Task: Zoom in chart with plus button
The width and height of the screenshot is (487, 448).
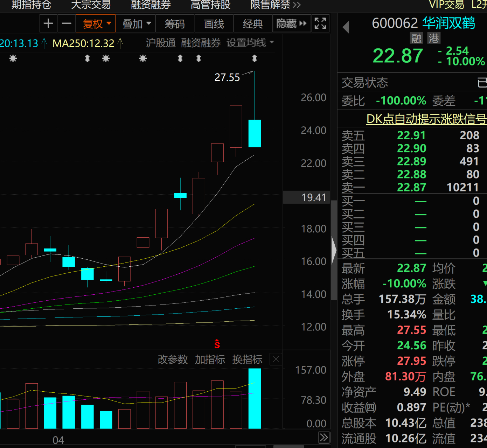Action: coord(48,24)
